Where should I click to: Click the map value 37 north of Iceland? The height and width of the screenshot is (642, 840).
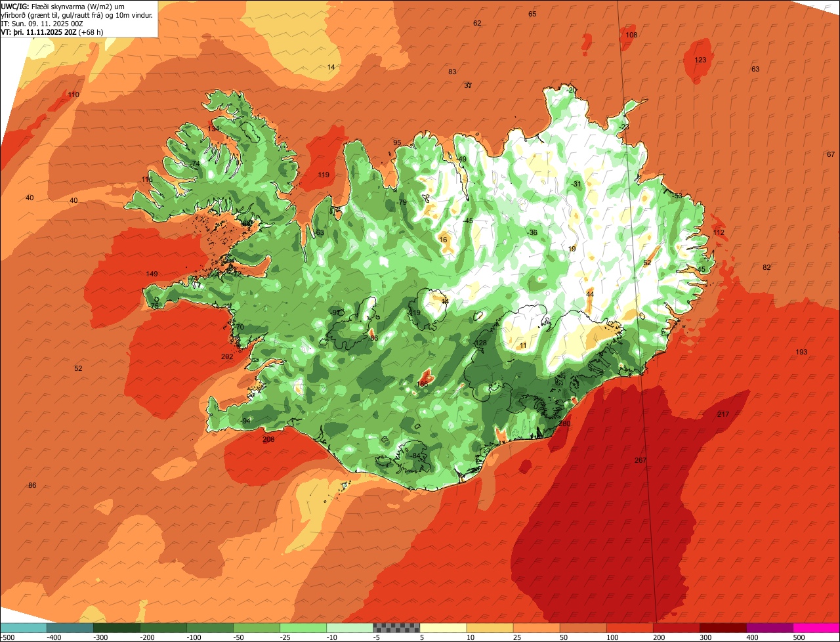[468, 85]
